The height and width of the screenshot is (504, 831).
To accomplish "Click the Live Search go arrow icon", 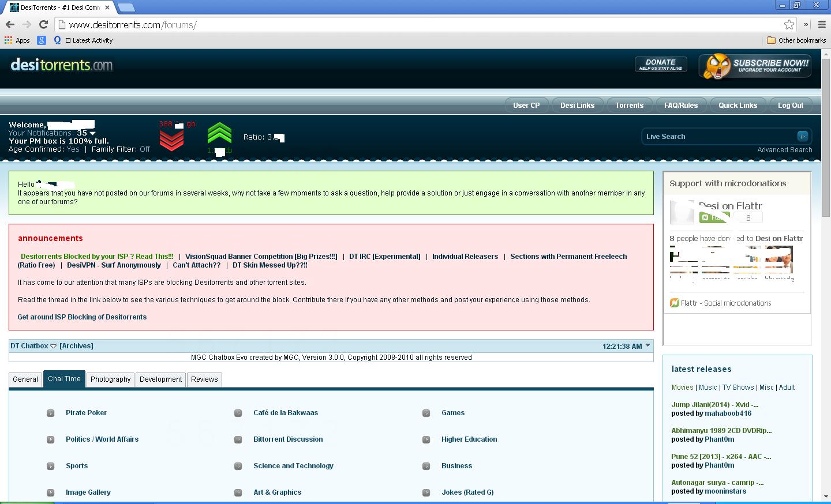I will click(x=802, y=136).
